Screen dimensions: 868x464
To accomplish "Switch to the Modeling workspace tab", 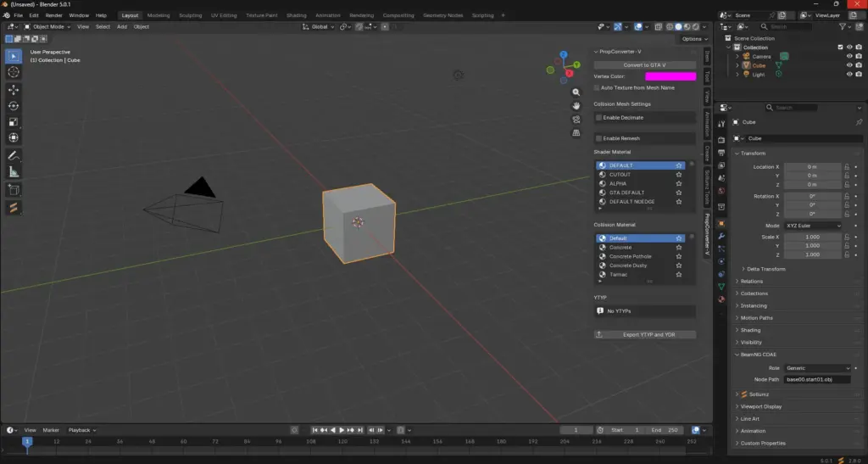I will (159, 15).
